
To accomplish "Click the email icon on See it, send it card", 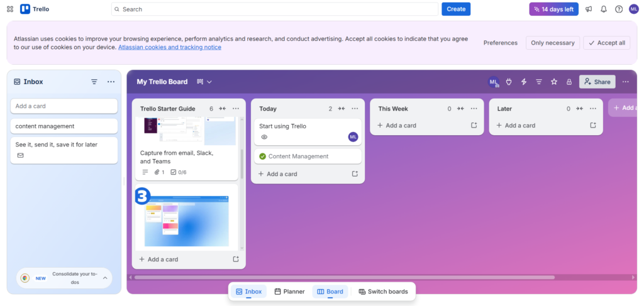I will click(20, 155).
